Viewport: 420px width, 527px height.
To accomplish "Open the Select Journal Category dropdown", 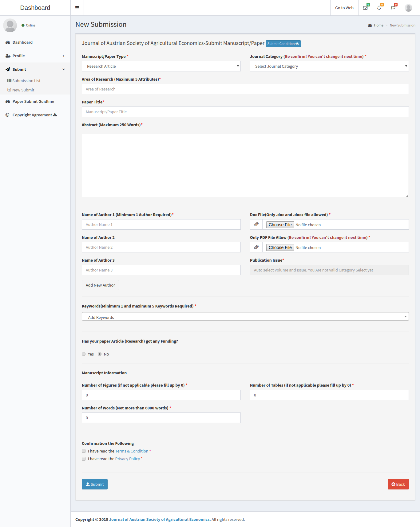I will [329, 66].
